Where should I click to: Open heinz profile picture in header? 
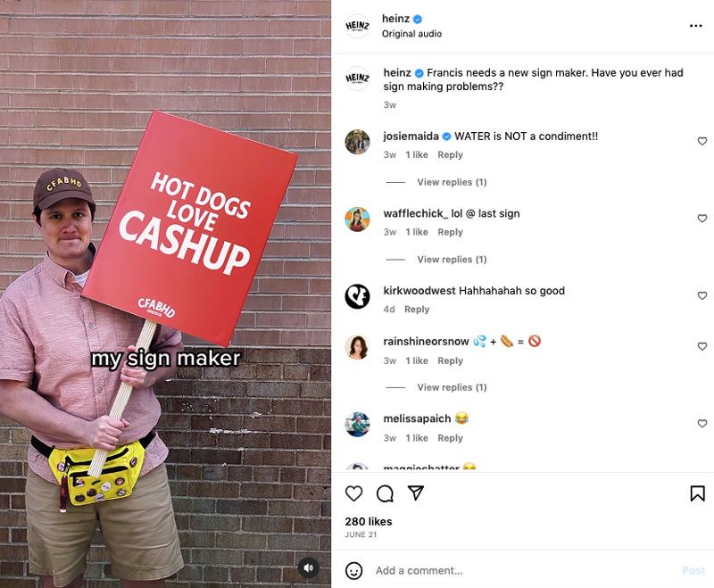(x=358, y=26)
